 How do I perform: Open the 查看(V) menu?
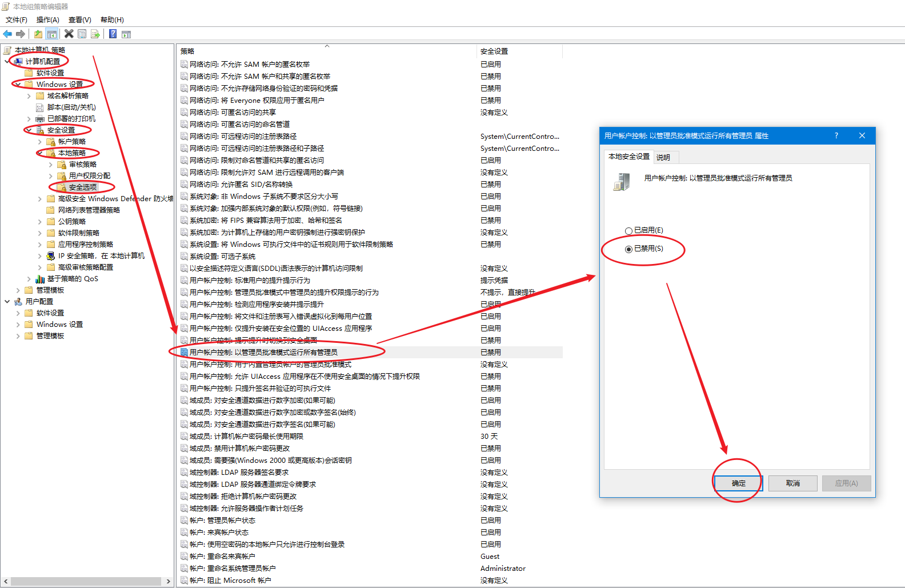pyautogui.click(x=79, y=20)
